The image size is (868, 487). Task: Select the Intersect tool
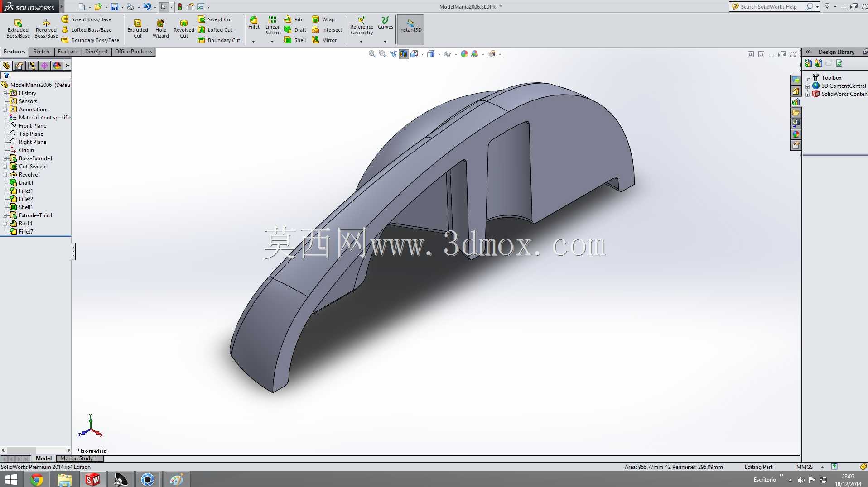click(327, 30)
